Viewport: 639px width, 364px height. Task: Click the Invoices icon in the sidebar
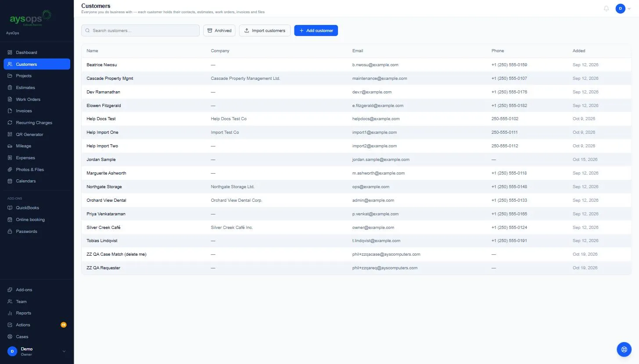click(x=10, y=111)
